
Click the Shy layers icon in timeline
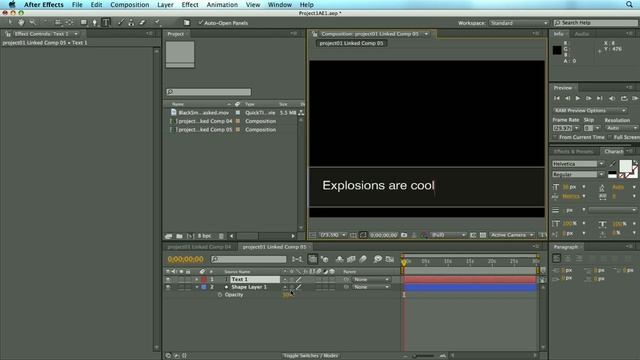click(339, 259)
